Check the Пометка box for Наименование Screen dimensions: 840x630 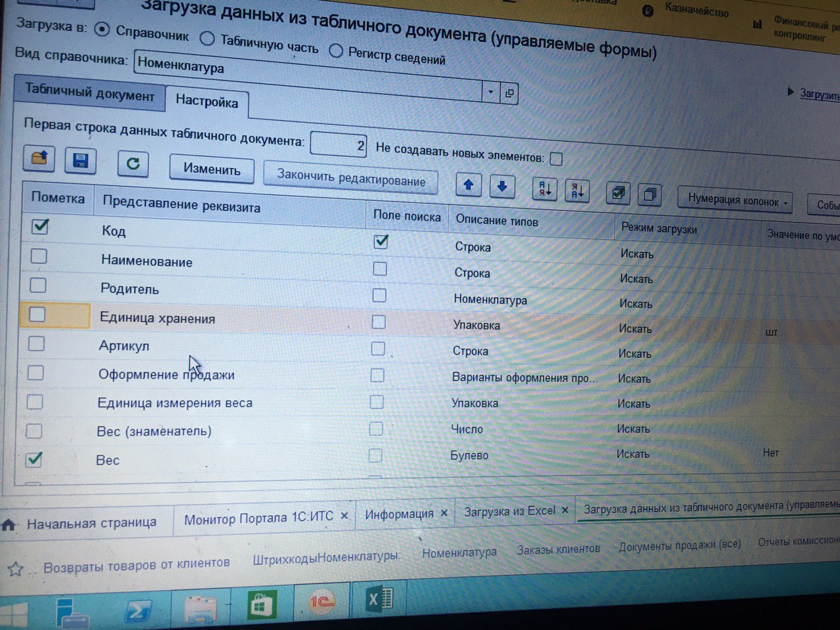point(39,256)
